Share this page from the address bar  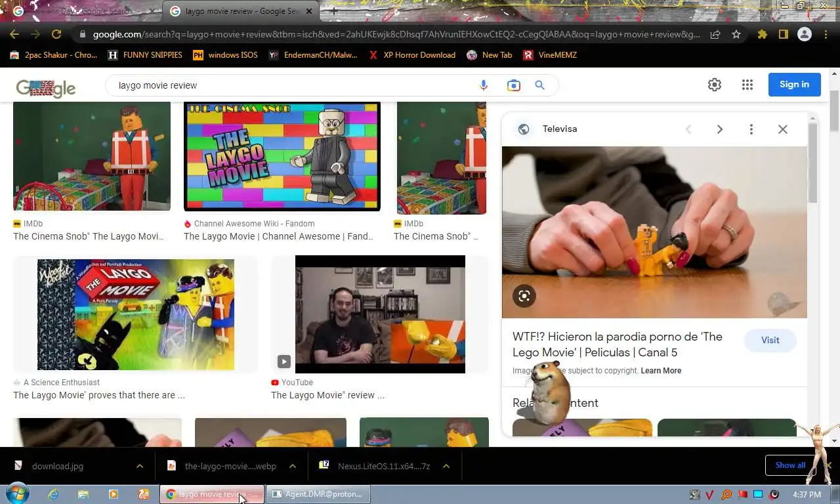click(x=715, y=34)
